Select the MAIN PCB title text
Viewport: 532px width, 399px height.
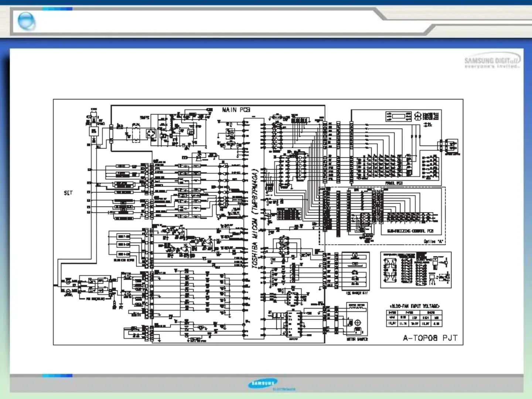pyautogui.click(x=236, y=110)
